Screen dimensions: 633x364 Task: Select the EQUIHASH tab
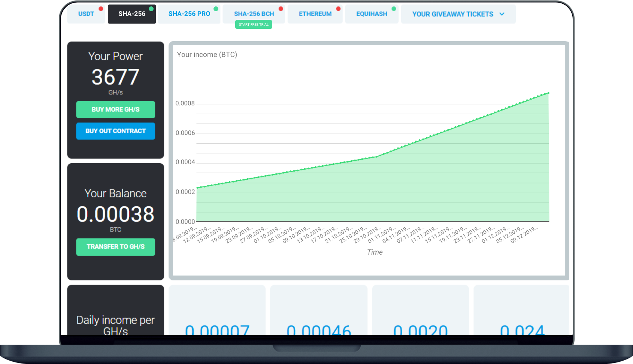click(x=372, y=14)
